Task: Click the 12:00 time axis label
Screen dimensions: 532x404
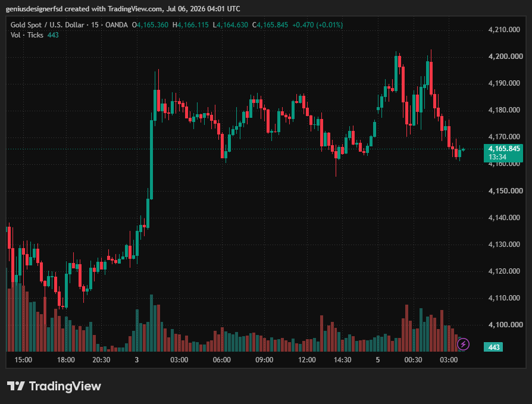Action: tap(306, 359)
